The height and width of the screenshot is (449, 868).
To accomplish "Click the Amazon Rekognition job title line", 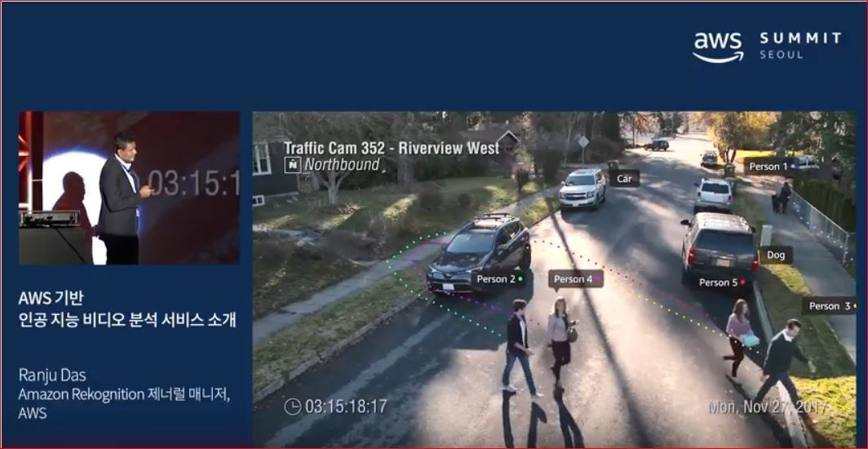I will (x=124, y=395).
